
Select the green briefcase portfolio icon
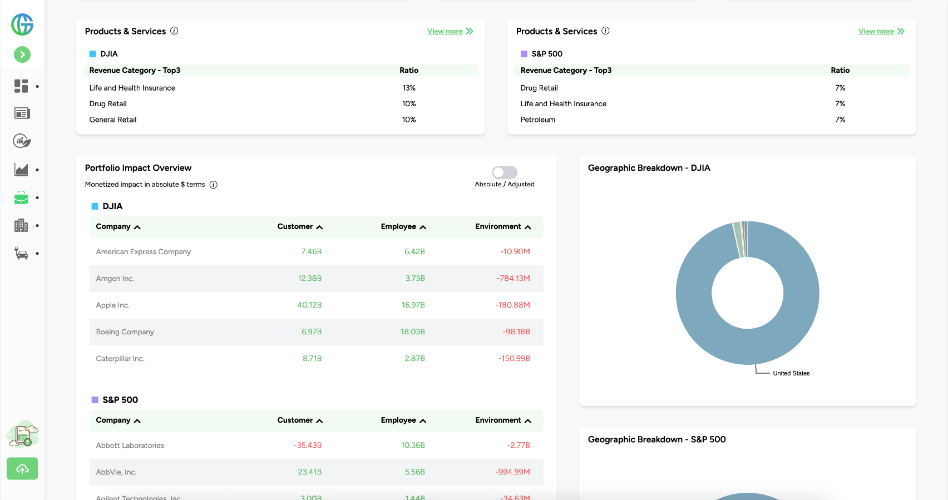pos(21,198)
